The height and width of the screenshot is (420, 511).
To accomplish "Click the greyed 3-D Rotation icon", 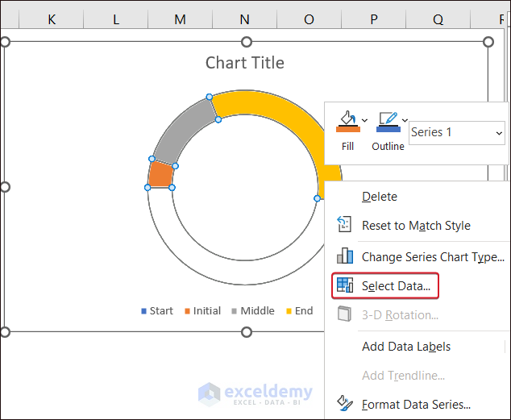I will point(344,315).
